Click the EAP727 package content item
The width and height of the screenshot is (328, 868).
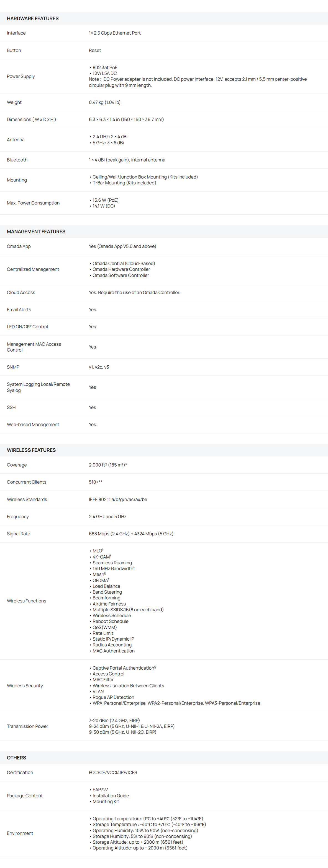(100, 789)
